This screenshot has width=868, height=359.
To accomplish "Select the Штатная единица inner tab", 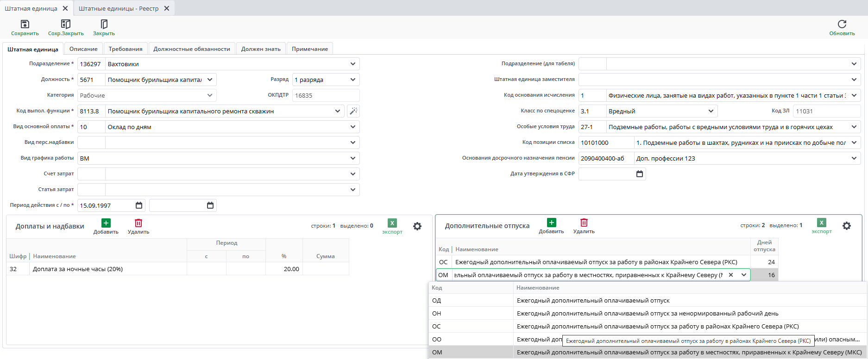I will click(33, 49).
